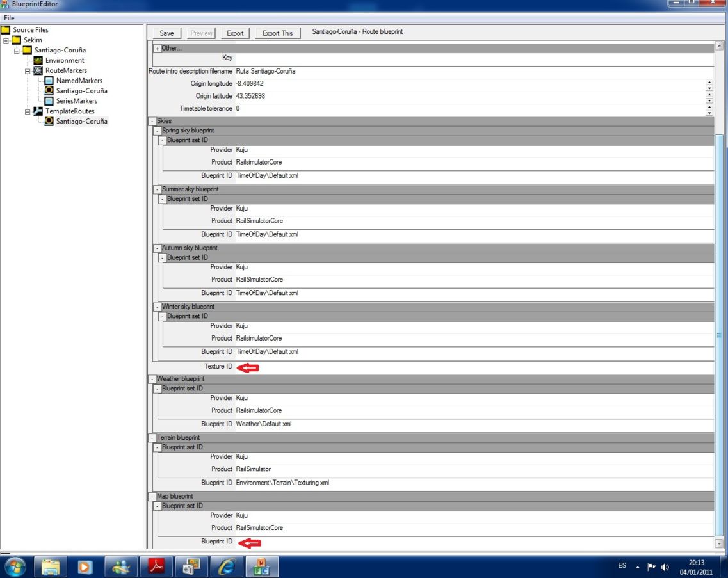
Task: Increase the Timetable tolerance value
Action: tap(709, 106)
